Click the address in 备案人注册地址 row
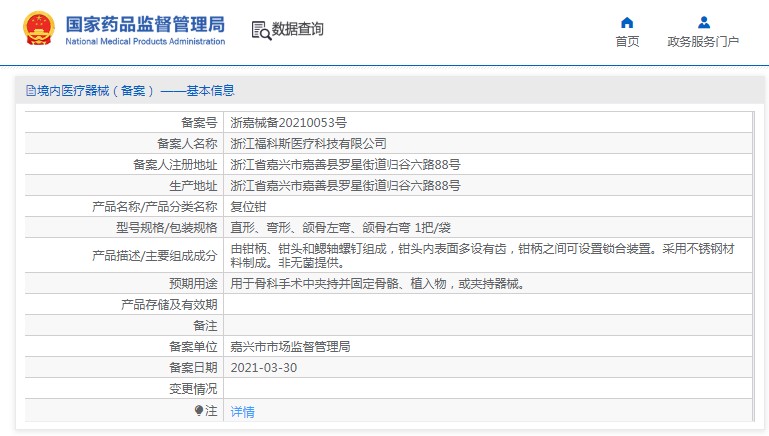 pos(345,165)
